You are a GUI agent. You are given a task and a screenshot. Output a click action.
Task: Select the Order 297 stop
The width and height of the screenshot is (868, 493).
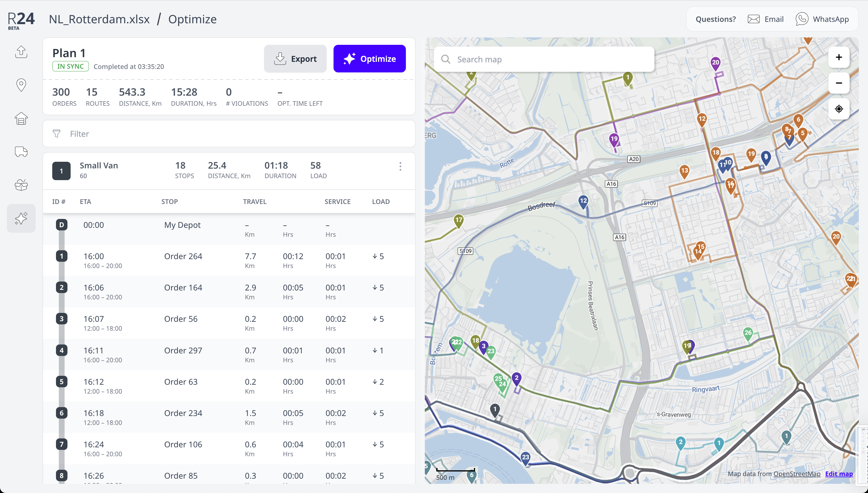pyautogui.click(x=229, y=355)
